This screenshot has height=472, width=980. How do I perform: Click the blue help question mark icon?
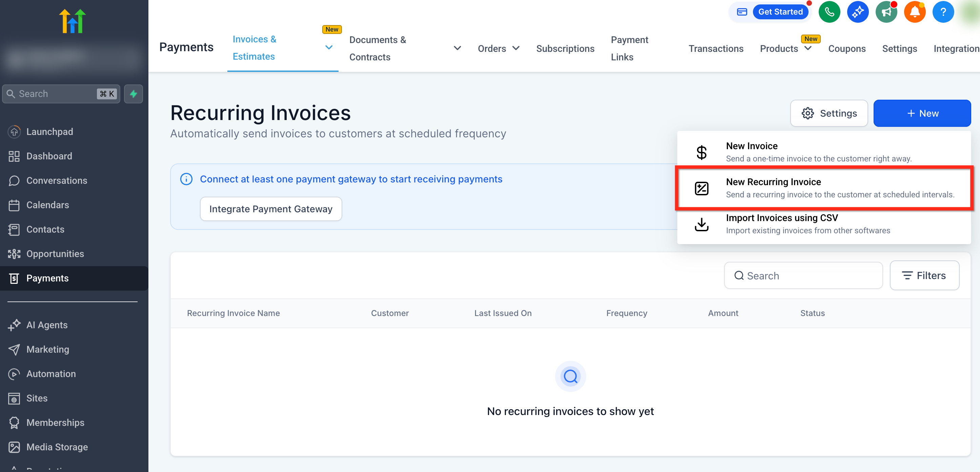pyautogui.click(x=943, y=12)
